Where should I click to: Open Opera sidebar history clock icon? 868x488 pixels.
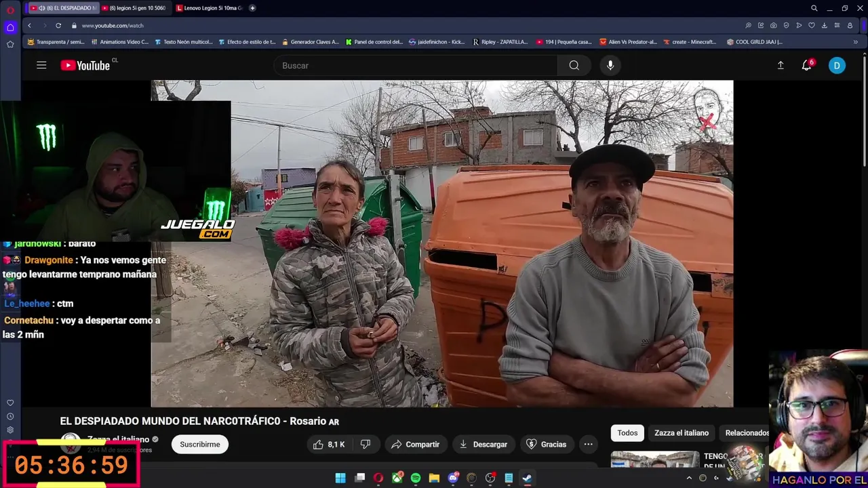click(x=10, y=416)
